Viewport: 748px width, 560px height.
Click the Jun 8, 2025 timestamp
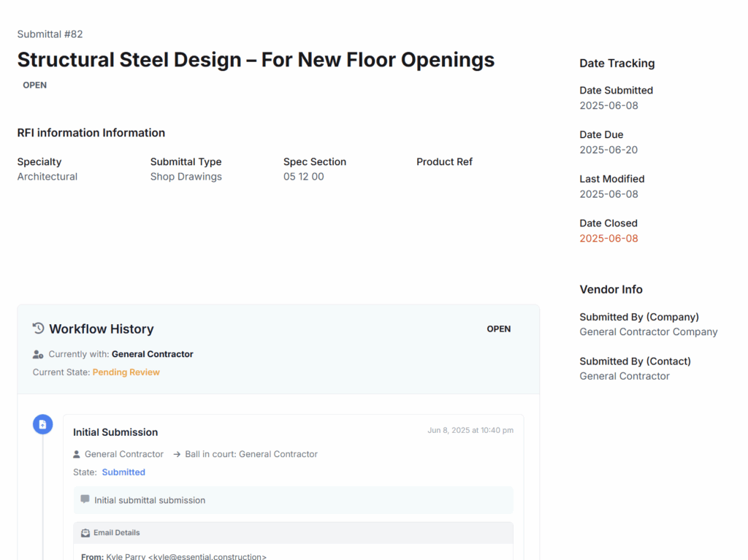point(470,430)
